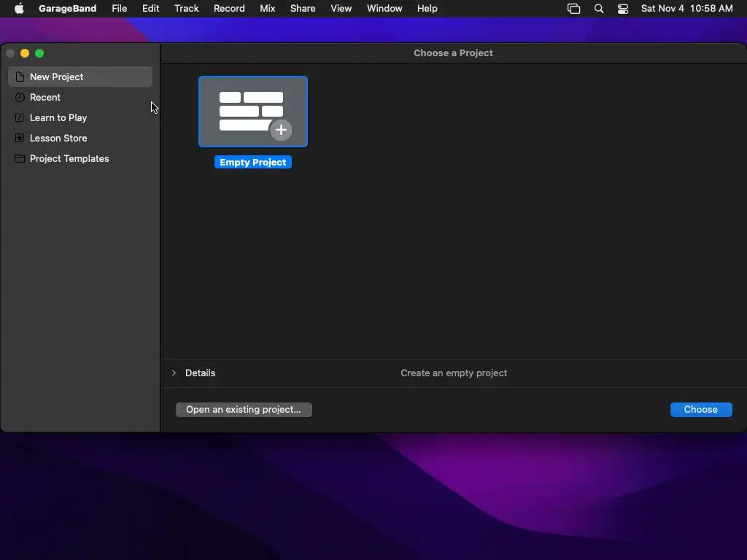Click the Create an empty project description
Screen dimensions: 747x560
pos(454,373)
